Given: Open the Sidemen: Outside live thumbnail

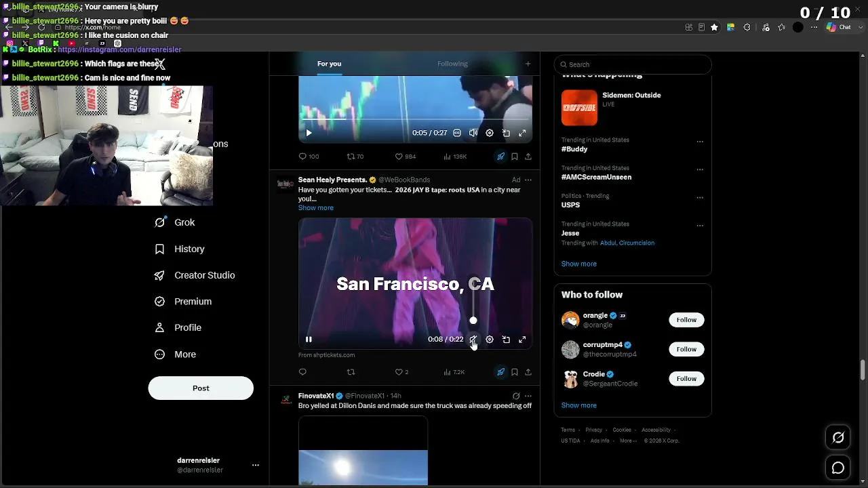Looking at the screenshot, I should [579, 108].
